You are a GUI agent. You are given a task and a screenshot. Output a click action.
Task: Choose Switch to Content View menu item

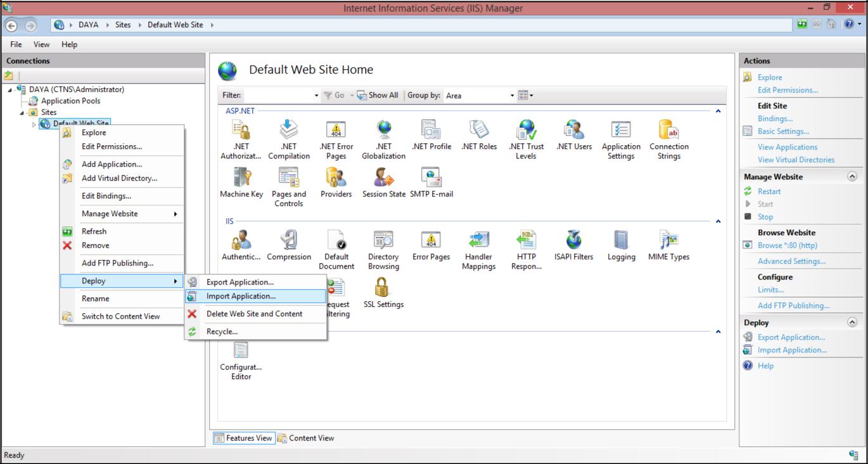coord(122,316)
